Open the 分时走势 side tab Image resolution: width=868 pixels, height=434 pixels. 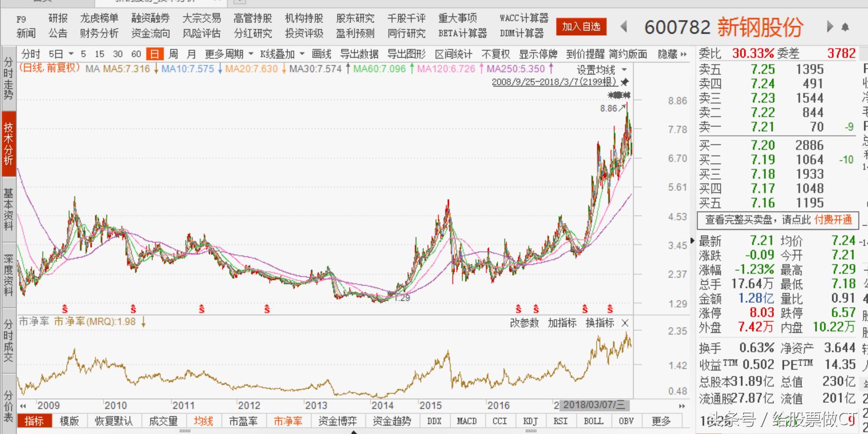8,79
